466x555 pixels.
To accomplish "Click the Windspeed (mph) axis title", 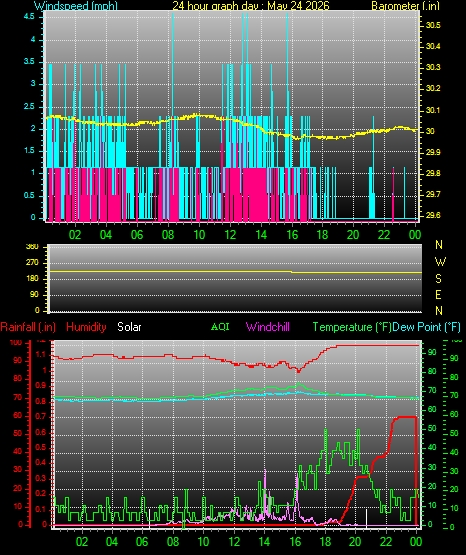I will [x=76, y=5].
